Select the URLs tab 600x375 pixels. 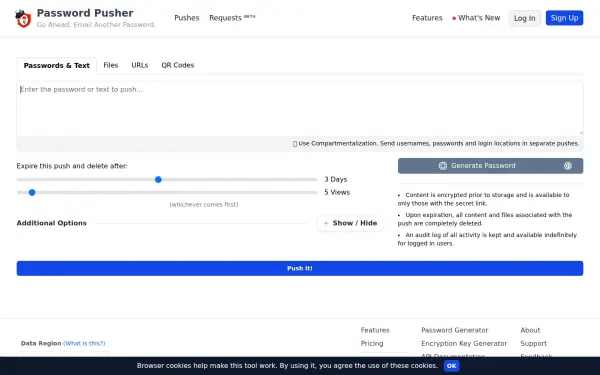coord(140,65)
